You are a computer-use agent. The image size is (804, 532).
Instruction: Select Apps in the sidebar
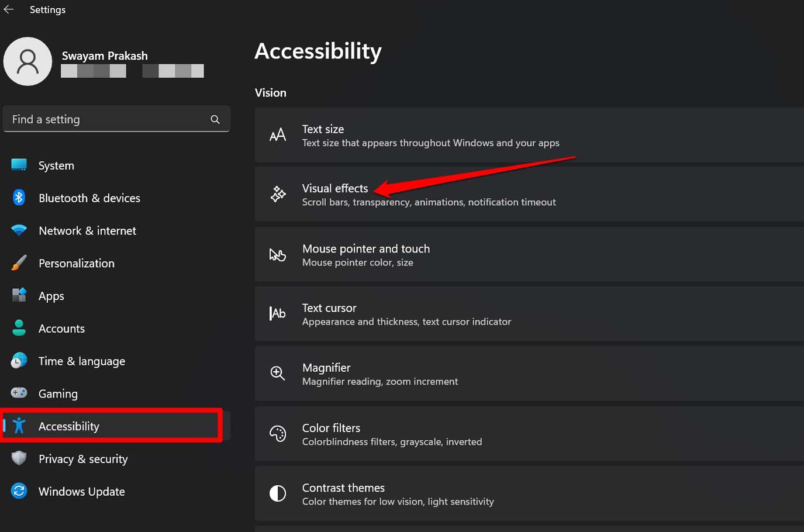[x=51, y=296]
